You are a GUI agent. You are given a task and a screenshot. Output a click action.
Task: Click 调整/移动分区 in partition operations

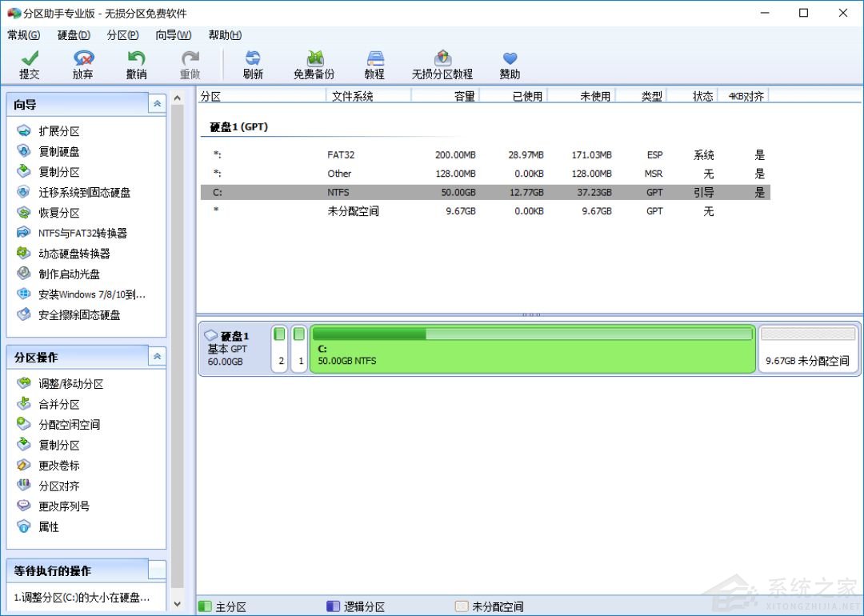[70, 384]
